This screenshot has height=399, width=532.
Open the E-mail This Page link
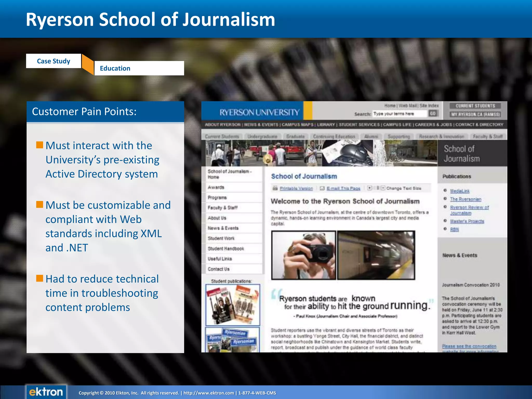click(343, 189)
